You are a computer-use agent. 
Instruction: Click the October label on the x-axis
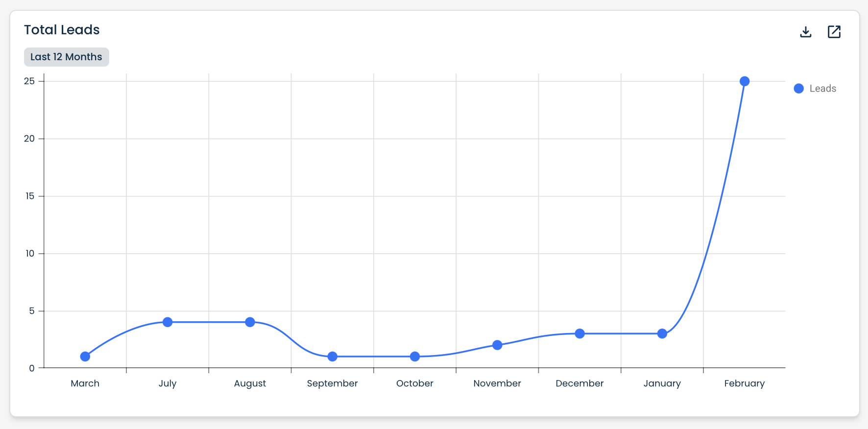414,383
